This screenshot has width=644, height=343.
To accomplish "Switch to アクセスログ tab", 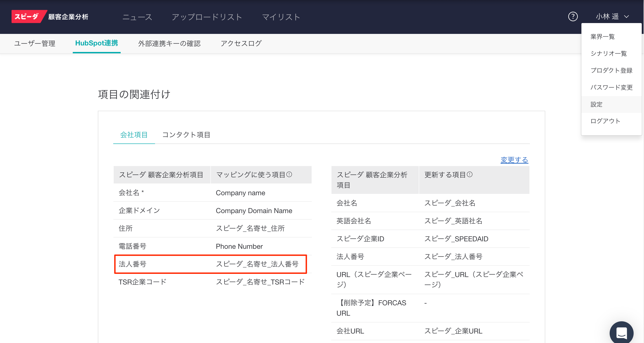I will click(x=241, y=44).
